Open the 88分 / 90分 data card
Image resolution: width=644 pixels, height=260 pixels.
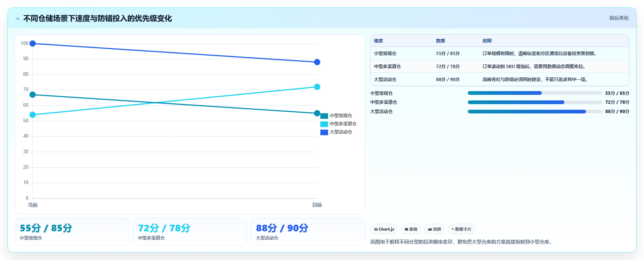(308, 232)
